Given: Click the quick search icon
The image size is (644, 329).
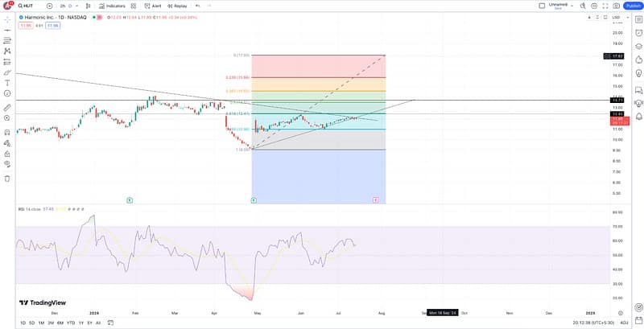Looking at the screenshot, I should [x=583, y=6].
